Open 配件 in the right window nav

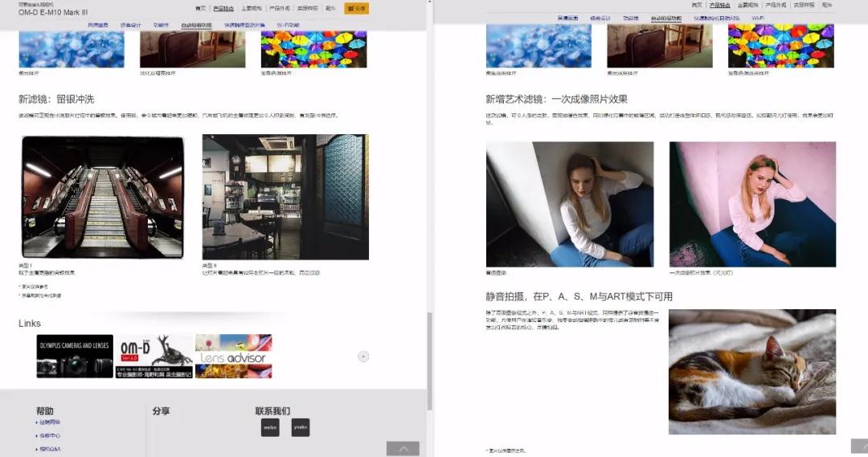(827, 5)
